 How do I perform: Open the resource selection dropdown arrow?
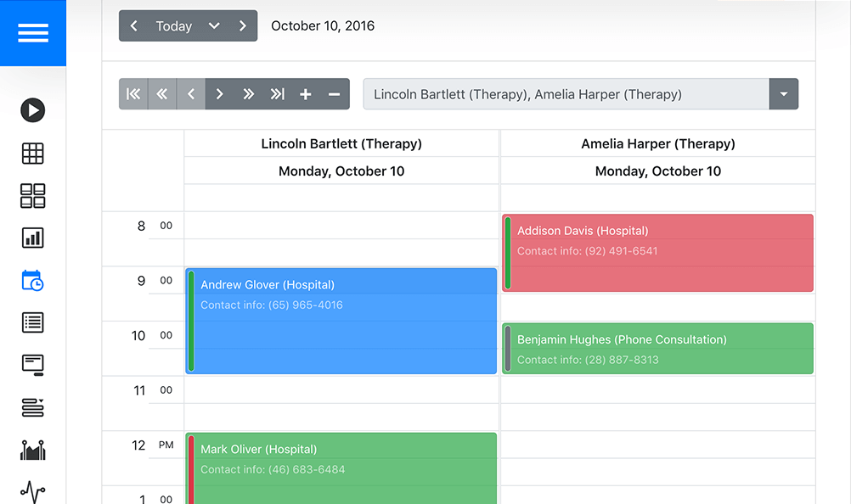[783, 93]
